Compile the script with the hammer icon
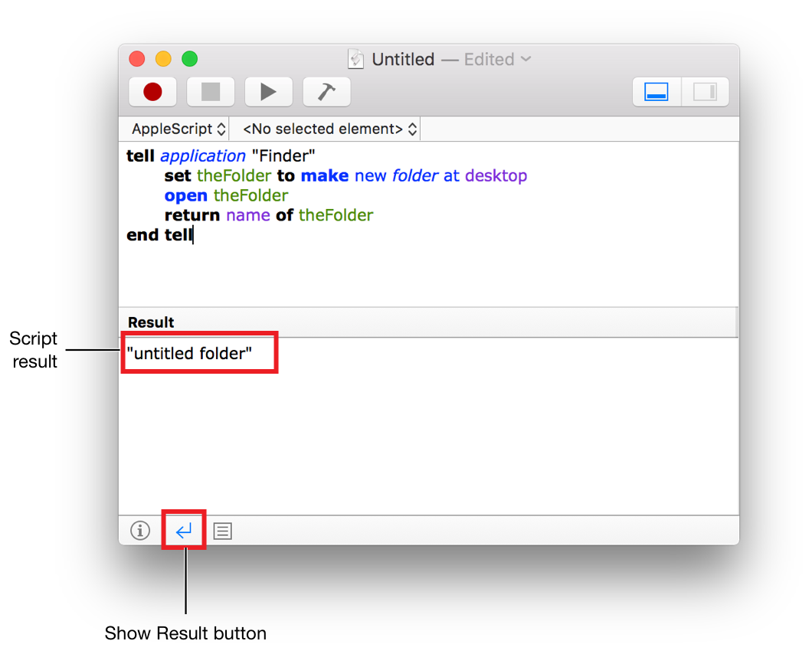This screenshot has width=812, height=654. tap(326, 92)
